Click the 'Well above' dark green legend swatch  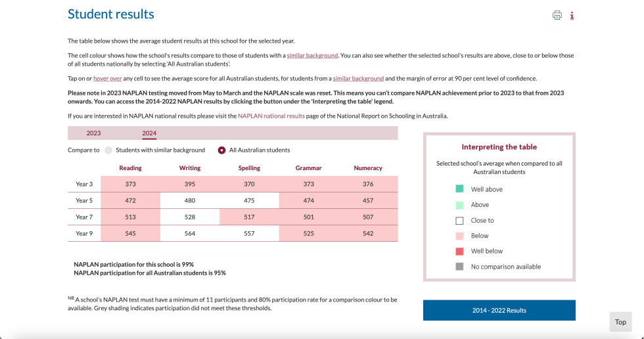tap(459, 189)
